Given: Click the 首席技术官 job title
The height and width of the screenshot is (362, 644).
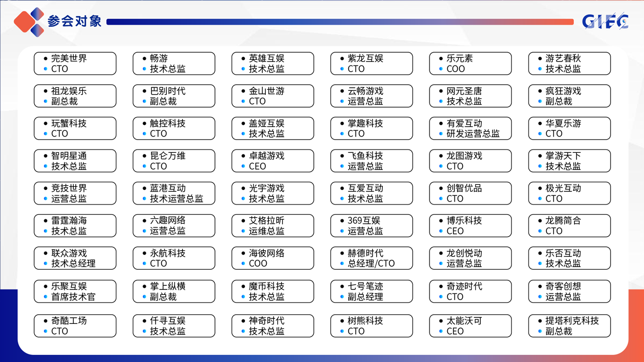Looking at the screenshot, I should tap(73, 297).
